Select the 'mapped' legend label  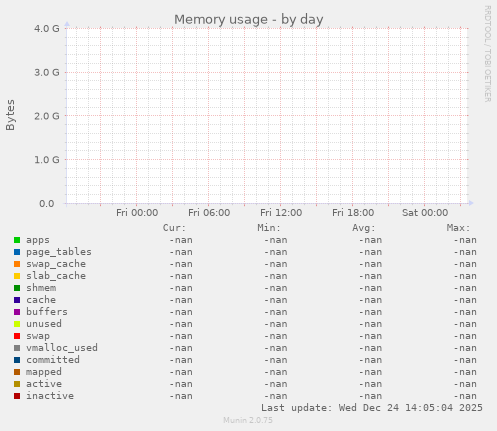44,372
